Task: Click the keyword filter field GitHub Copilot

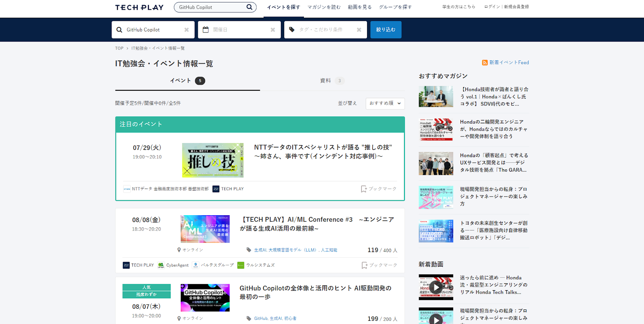Action: click(153, 30)
